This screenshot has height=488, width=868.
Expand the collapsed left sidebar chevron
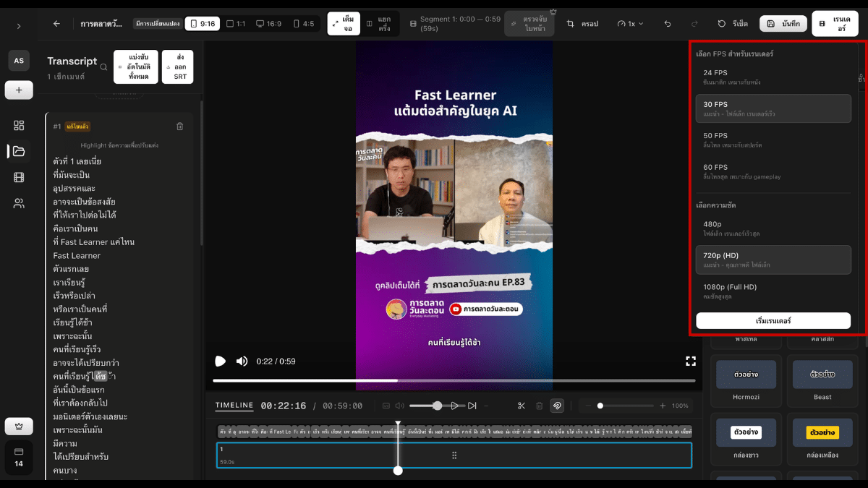click(x=19, y=26)
